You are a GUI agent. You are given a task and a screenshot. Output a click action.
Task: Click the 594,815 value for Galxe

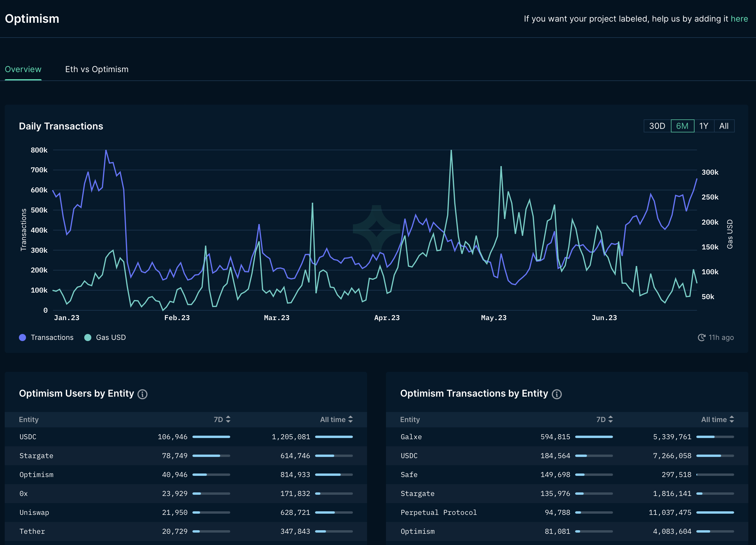(x=555, y=437)
